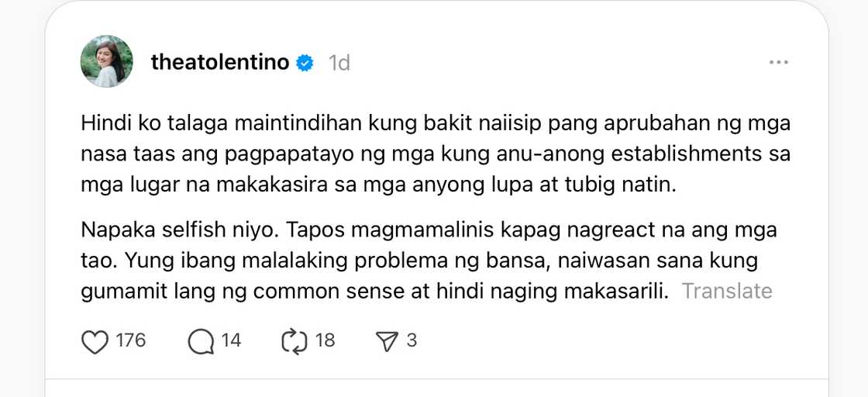Click the blue verified badge beside theatolentino
868x397 pixels.
click(x=305, y=63)
